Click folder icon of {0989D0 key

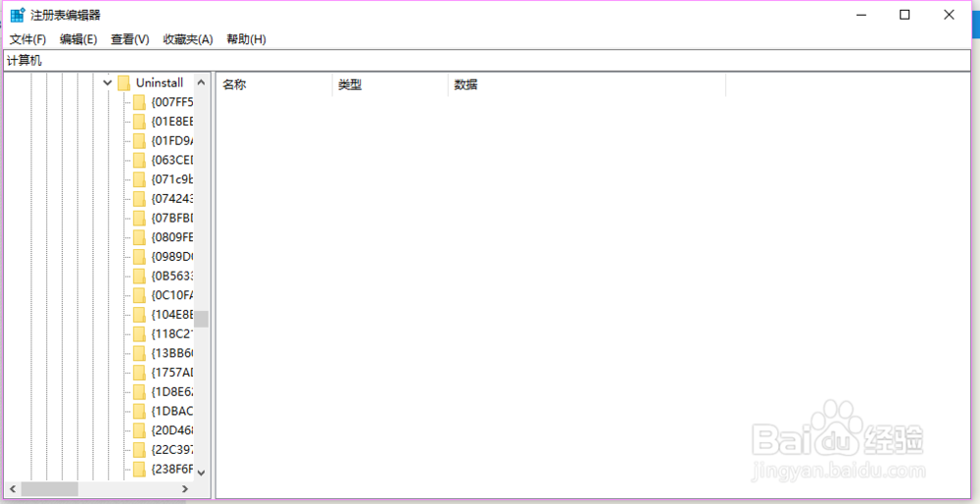point(139,256)
